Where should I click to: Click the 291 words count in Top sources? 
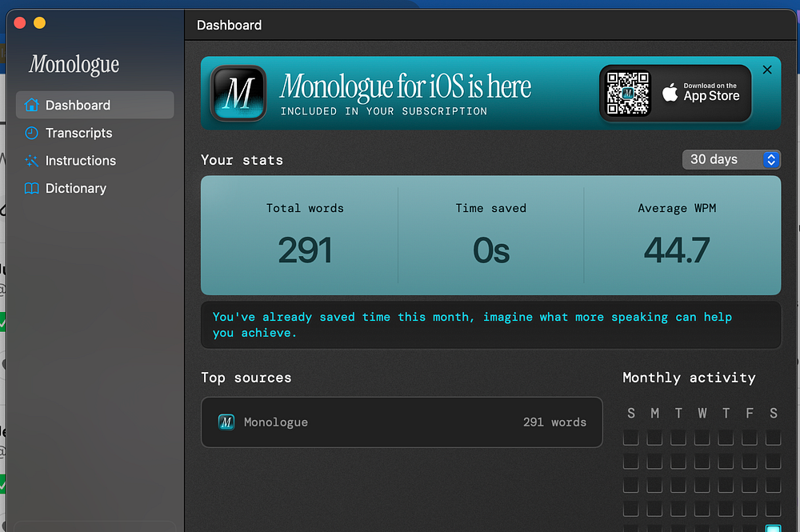(x=554, y=422)
